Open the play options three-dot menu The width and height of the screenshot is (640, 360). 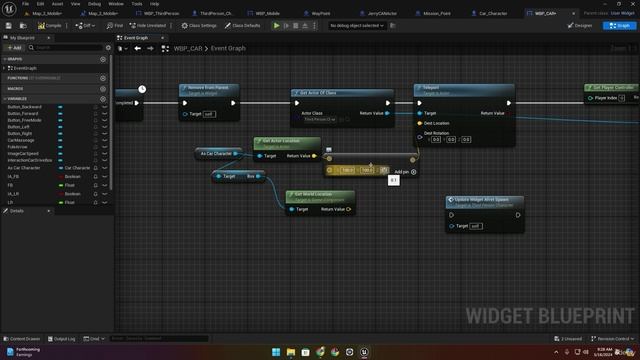[314, 26]
